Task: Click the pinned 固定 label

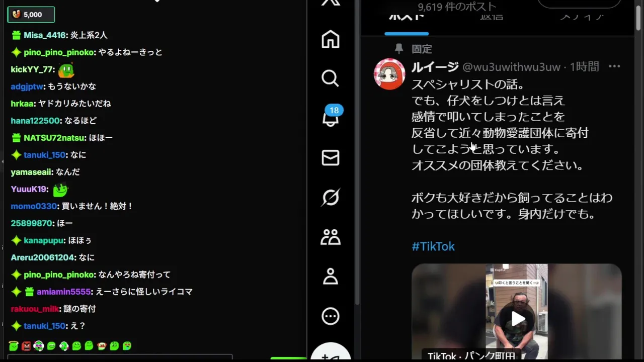Action: click(422, 49)
